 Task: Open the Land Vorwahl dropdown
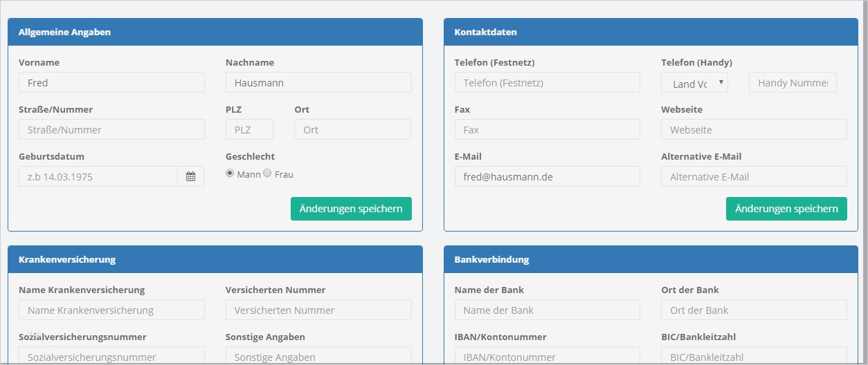(694, 83)
